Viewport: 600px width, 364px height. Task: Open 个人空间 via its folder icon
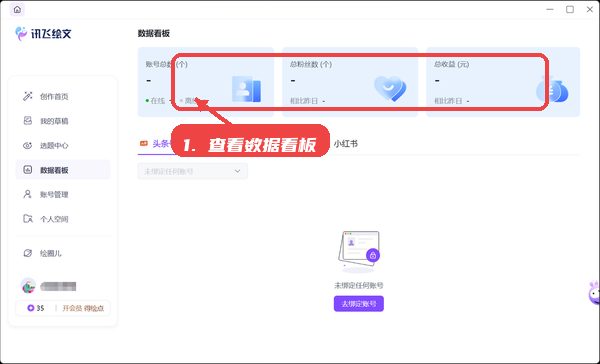[28, 219]
